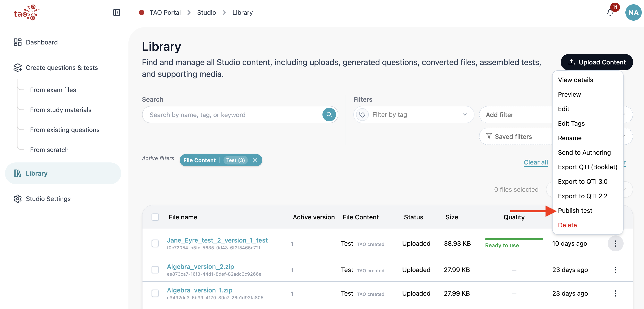Screen dimensions: 644x309
Task: Open the Add filter dropdown
Action: [516, 115]
